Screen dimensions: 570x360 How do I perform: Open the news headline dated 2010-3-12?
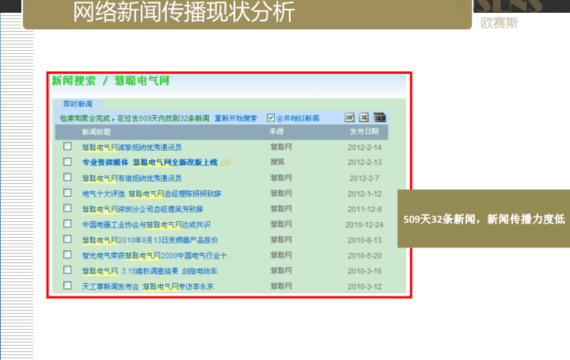tap(148, 287)
